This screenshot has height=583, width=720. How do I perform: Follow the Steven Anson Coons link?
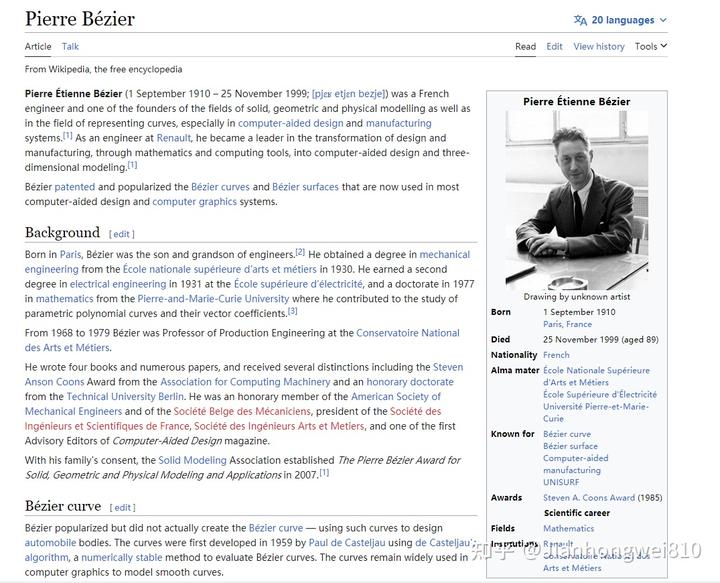tap(448, 367)
